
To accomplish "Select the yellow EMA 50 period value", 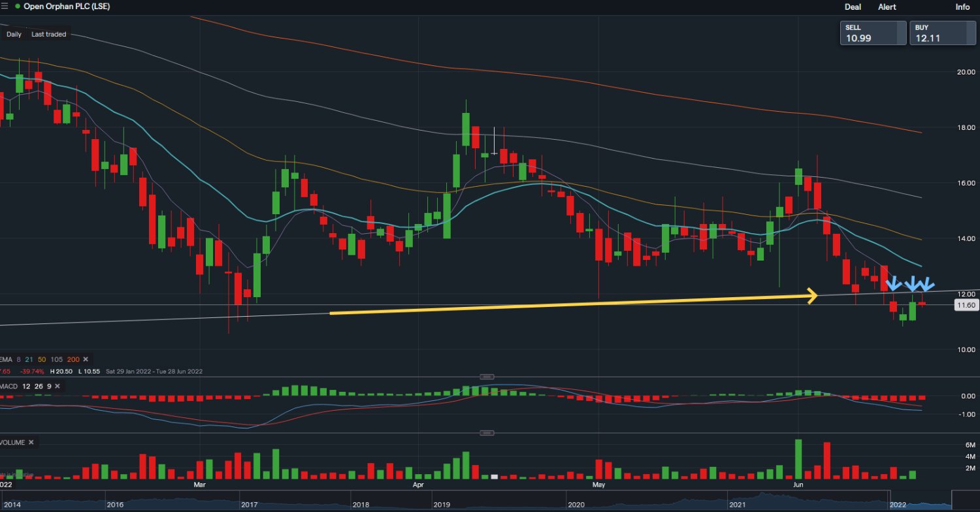I will coord(42,359).
